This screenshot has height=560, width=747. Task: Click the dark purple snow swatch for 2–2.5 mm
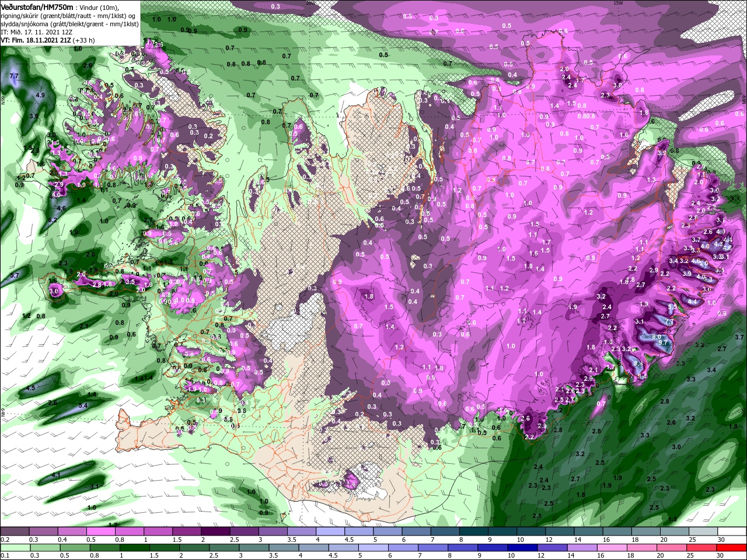point(215,531)
